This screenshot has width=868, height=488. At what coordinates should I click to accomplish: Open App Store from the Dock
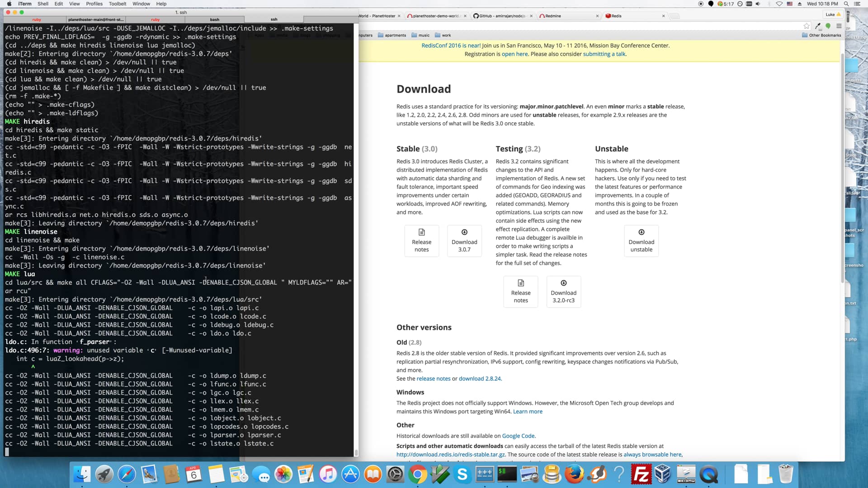click(x=350, y=474)
